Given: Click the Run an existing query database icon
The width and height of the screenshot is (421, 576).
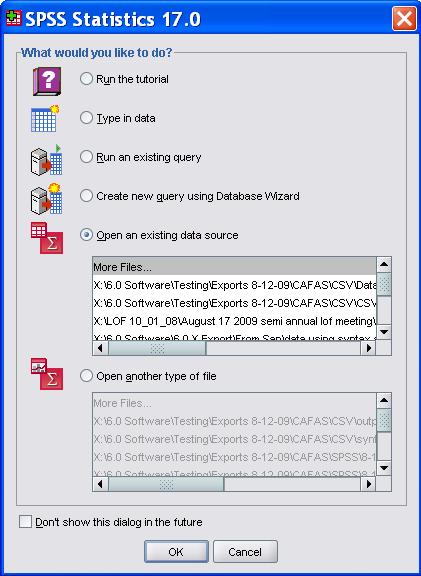Looking at the screenshot, I should point(46,159).
